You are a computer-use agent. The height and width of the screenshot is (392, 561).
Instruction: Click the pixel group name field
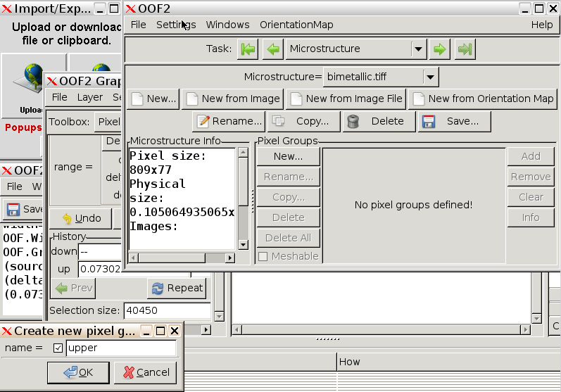click(x=120, y=348)
